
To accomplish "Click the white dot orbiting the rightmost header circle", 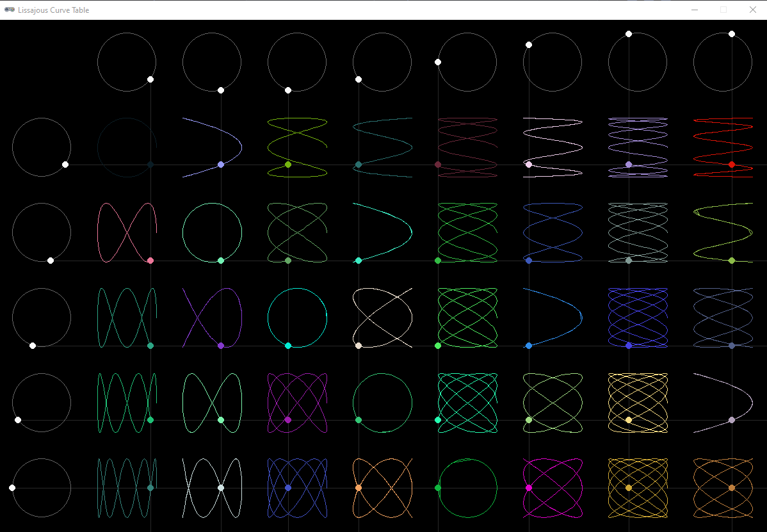I will coord(732,33).
